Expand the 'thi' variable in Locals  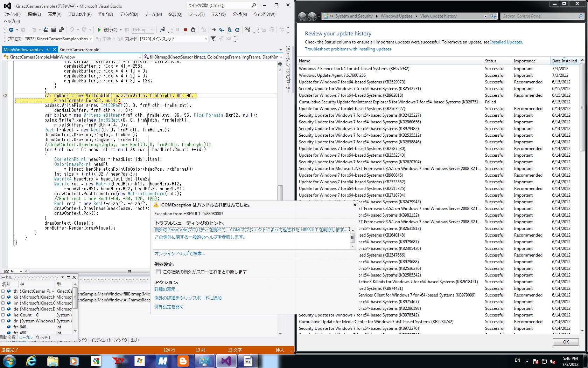click(3, 291)
